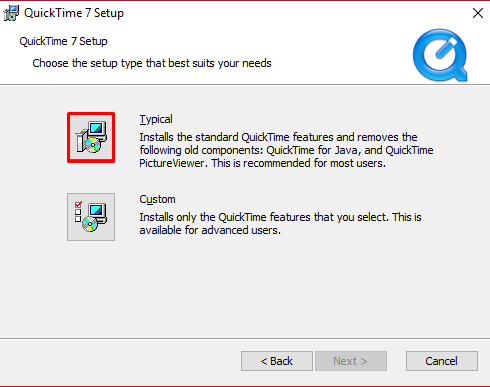Go back with the Back button
Viewport: 490px width, 387px height.
(x=277, y=361)
